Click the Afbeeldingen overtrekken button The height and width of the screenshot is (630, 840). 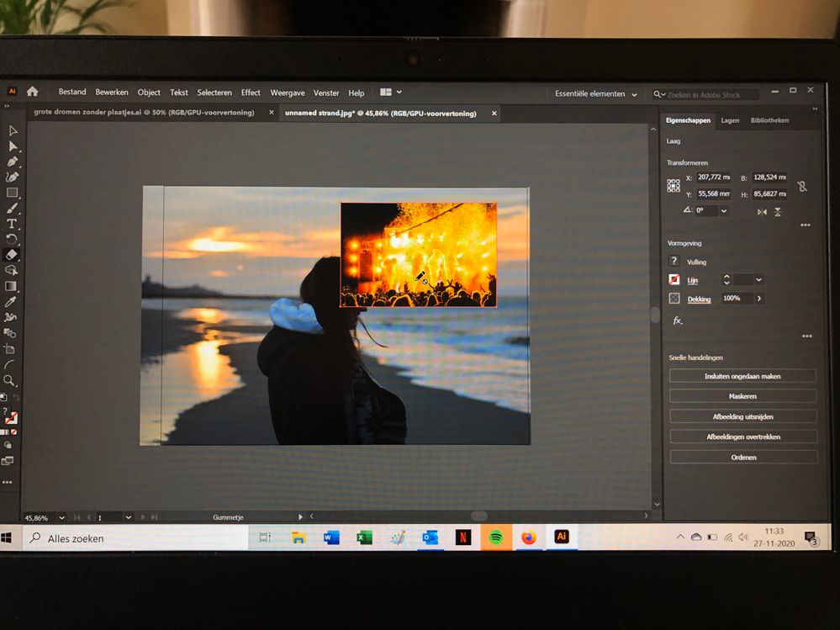[x=742, y=436]
